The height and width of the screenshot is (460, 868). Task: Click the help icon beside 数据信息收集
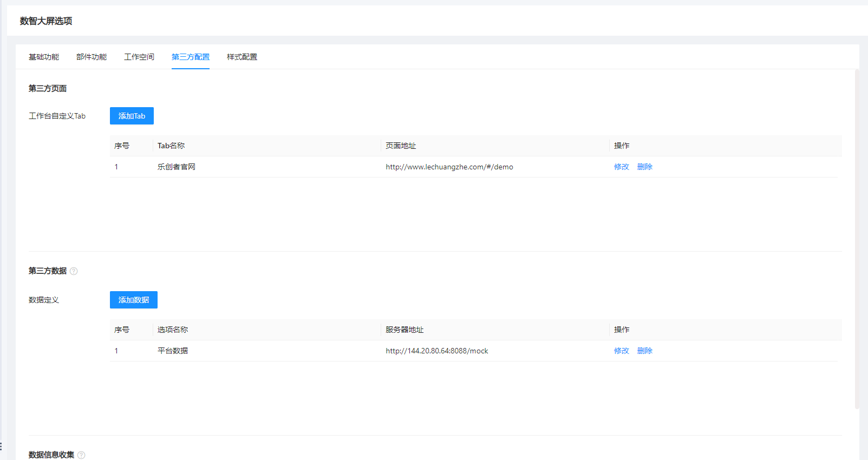click(x=81, y=455)
